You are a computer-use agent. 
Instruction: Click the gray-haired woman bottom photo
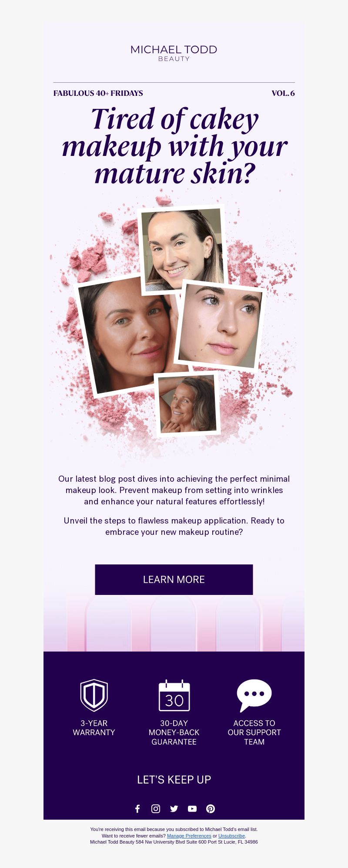tap(187, 404)
